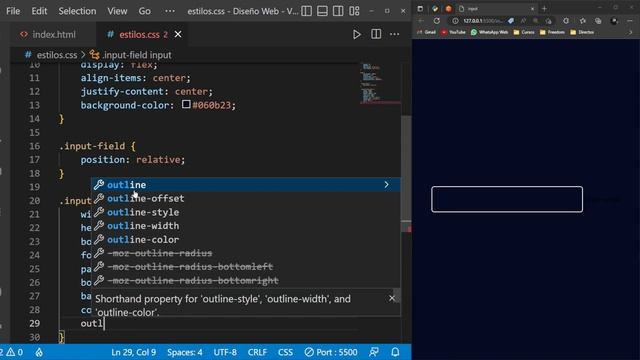Screen dimensions: 640x360
Task: Click estilos.css in breadcrumb
Action: tap(57, 55)
